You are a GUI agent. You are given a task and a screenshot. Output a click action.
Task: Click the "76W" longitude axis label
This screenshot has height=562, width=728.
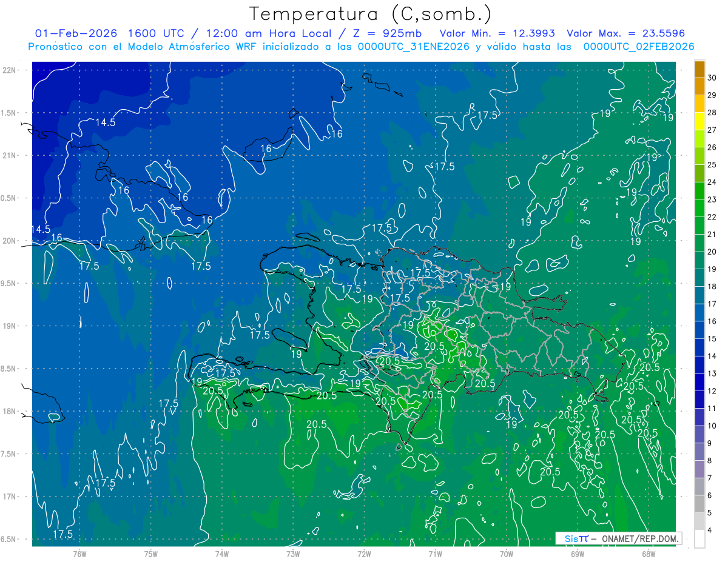coord(79,554)
